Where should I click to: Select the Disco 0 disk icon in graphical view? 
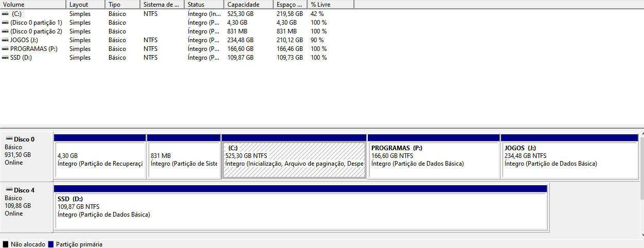click(9, 139)
